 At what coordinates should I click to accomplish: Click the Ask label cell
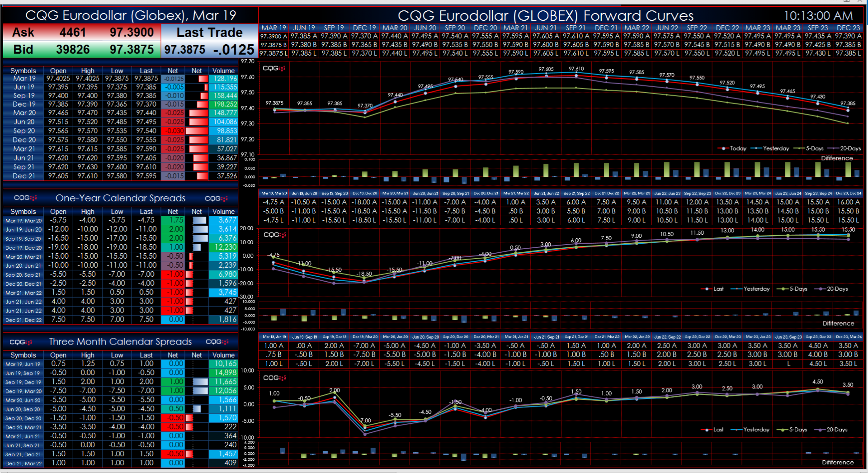[x=24, y=33]
